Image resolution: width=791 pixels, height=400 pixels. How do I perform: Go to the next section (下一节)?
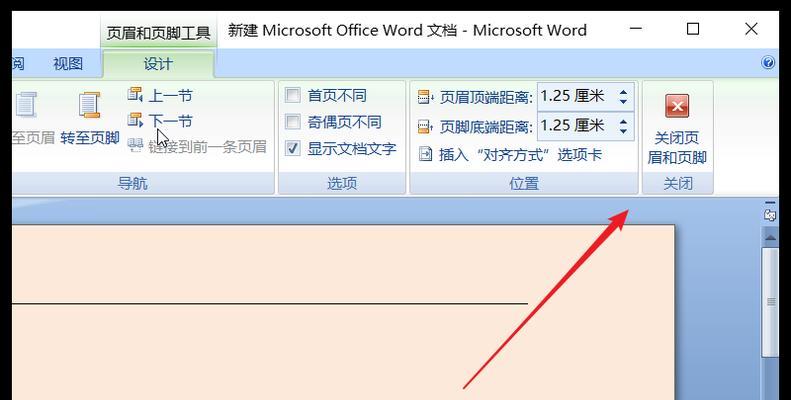pyautogui.click(x=160, y=121)
